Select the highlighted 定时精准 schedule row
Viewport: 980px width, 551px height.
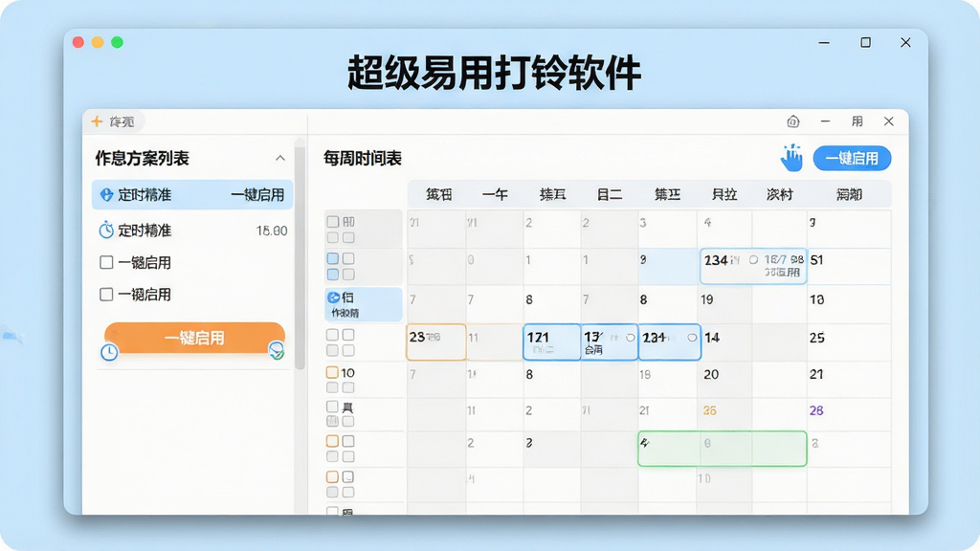[192, 195]
